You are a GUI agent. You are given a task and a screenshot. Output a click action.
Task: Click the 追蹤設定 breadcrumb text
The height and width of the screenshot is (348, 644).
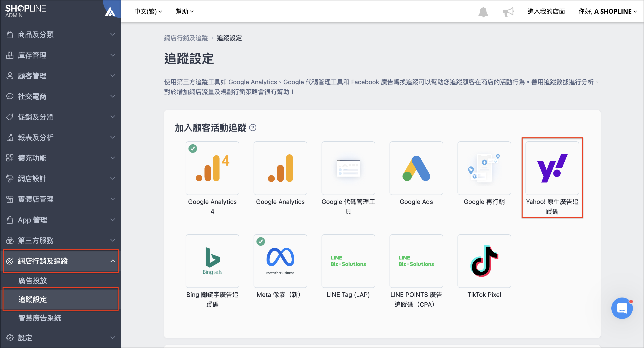pyautogui.click(x=229, y=38)
